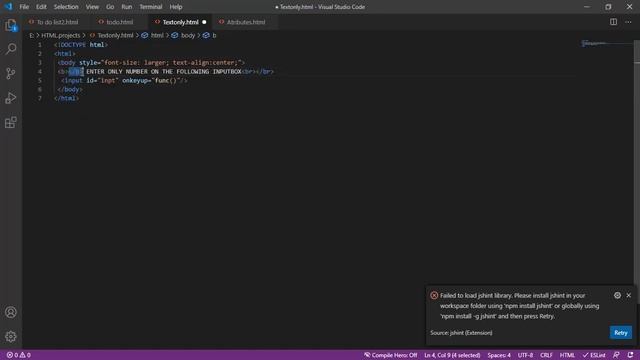Click unsaved dot on Textonly.html tab
This screenshot has height=360, width=640.
coord(204,22)
